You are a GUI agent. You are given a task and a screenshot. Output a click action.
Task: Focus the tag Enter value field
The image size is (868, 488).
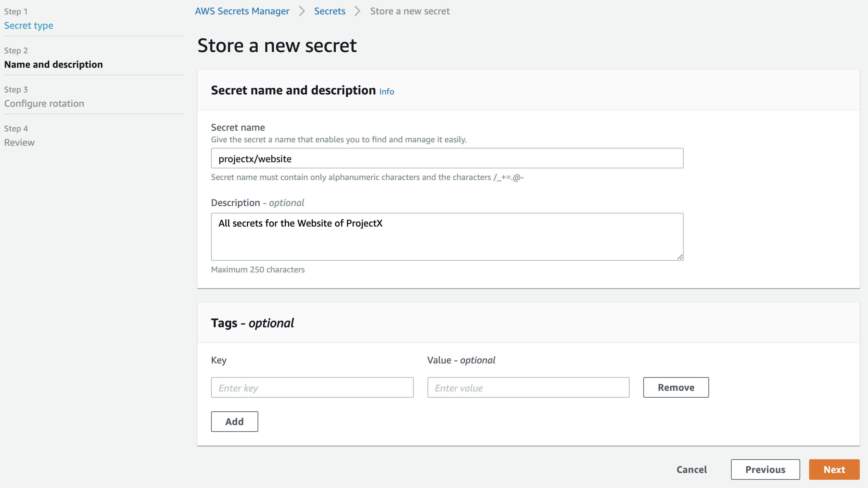[x=528, y=388]
